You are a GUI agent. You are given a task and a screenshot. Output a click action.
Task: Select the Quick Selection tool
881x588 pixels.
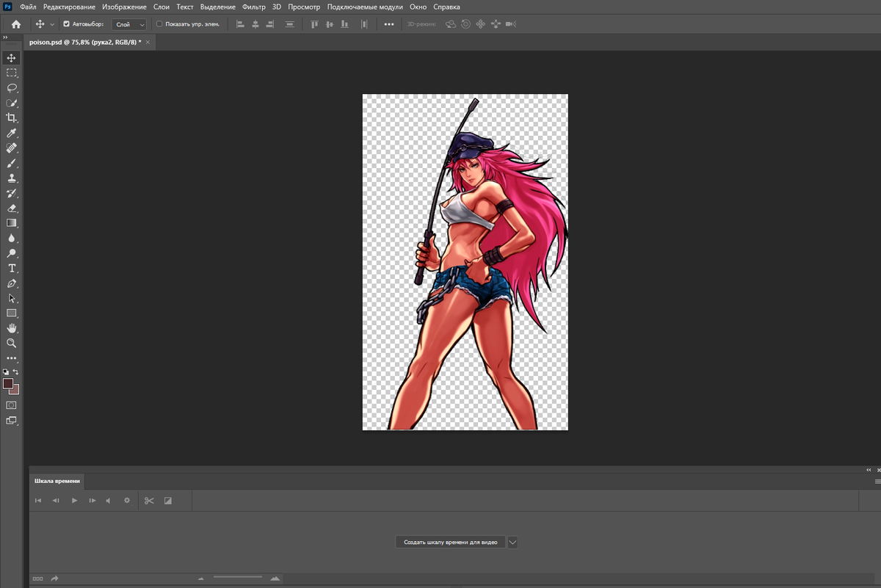click(12, 103)
